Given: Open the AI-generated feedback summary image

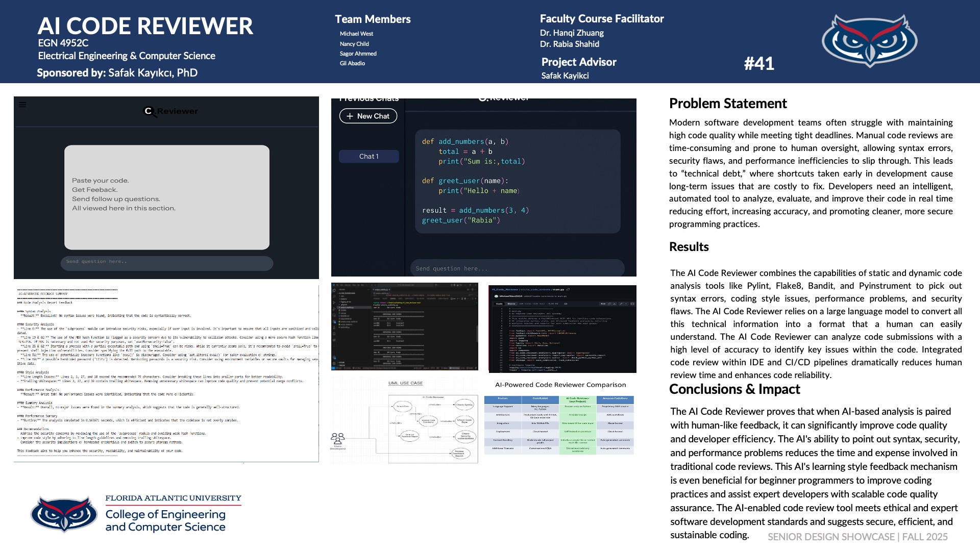Looking at the screenshot, I should (166, 373).
